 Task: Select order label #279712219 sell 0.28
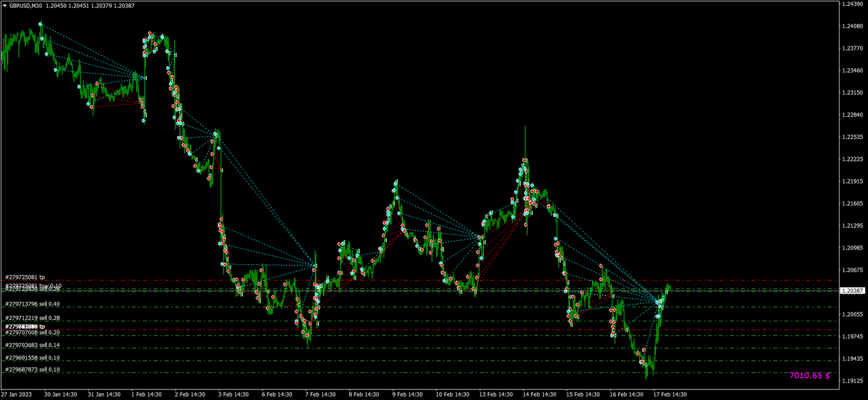pos(32,317)
